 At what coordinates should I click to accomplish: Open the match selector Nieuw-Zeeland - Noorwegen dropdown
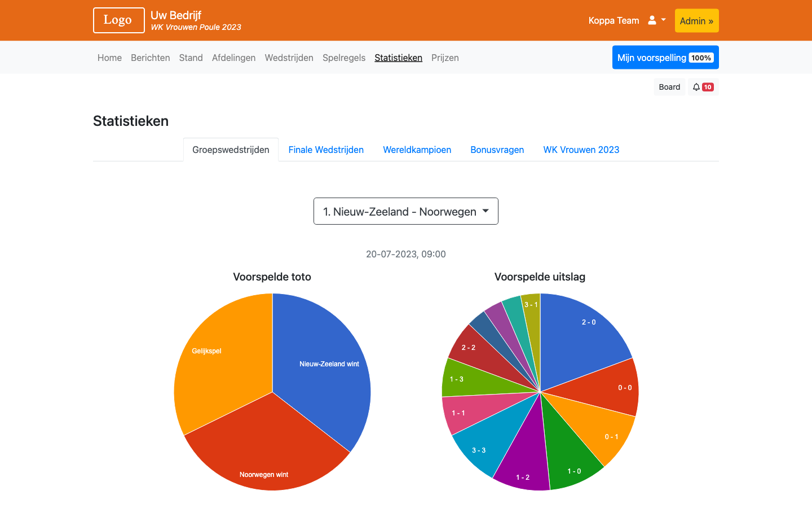point(406,211)
